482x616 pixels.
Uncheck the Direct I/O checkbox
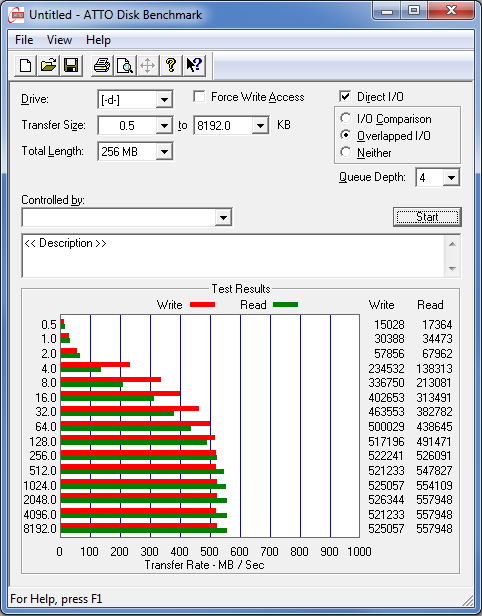(345, 97)
